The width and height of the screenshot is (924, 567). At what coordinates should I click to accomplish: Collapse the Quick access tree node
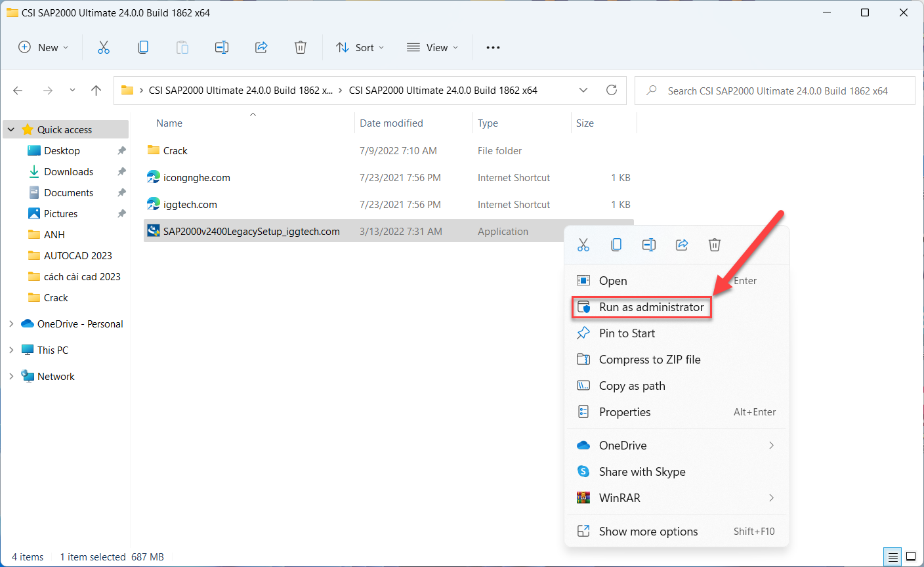click(x=11, y=130)
